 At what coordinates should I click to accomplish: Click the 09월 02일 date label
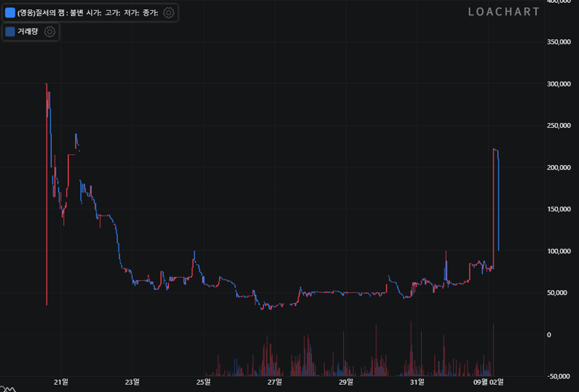[x=489, y=382]
